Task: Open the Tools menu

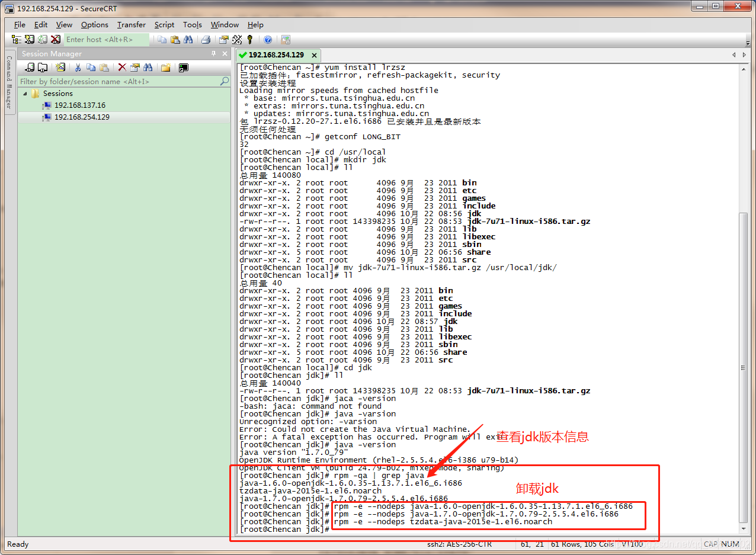Action: click(x=193, y=25)
